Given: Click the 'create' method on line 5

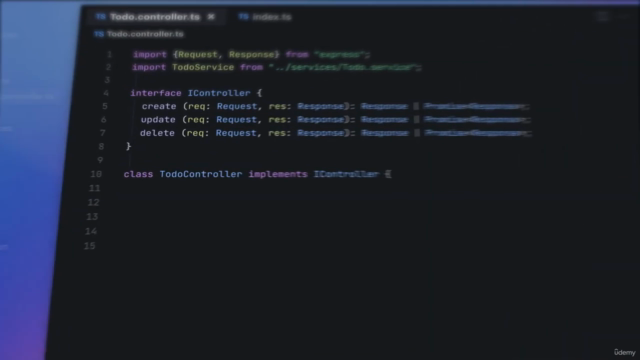Looking at the screenshot, I should click(x=159, y=107).
